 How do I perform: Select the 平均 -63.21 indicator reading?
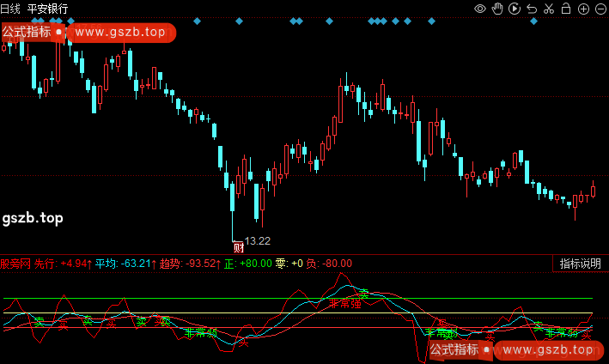(x=125, y=264)
